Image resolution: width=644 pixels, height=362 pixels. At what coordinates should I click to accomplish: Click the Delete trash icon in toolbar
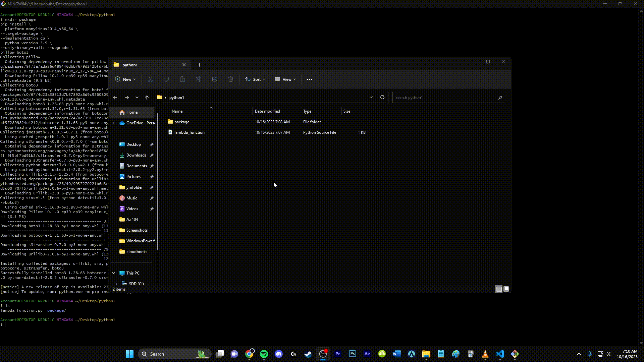(231, 79)
